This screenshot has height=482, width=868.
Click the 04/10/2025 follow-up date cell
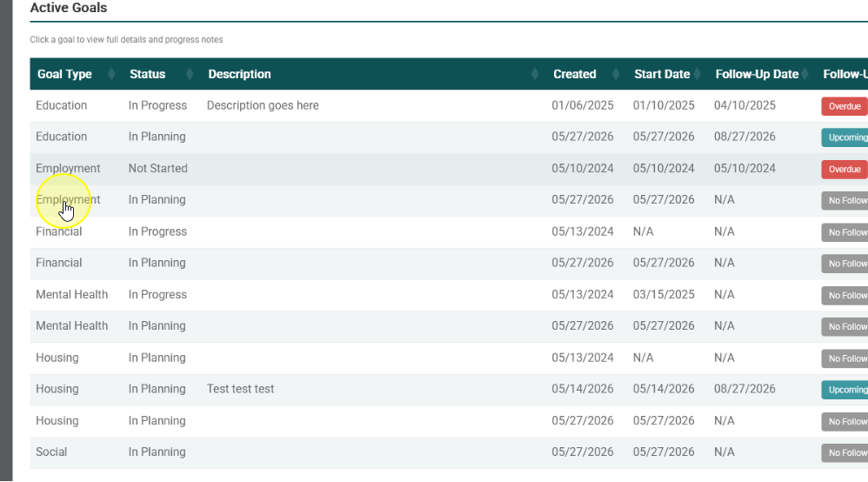744,105
